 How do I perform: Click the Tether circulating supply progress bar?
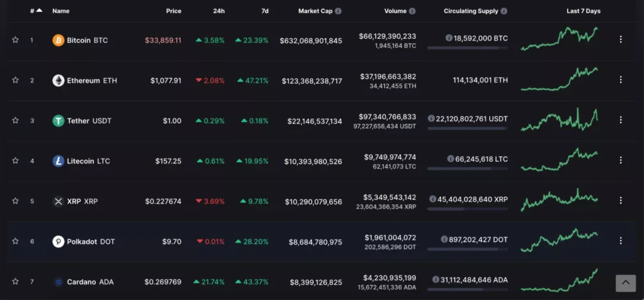467,128
